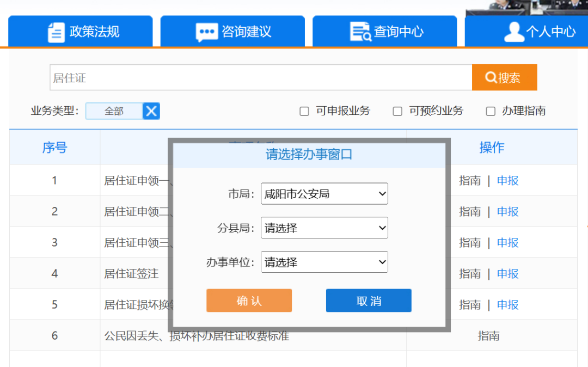Click 申报 for row 4 居住证签注
The width and height of the screenshot is (588, 367).
tap(508, 274)
